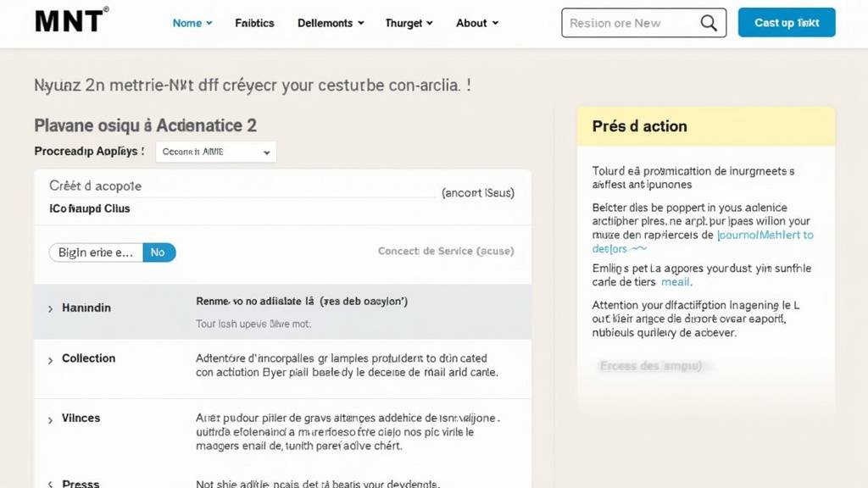The width and height of the screenshot is (868, 488).
Task: Toggle the blue No switch
Action: coord(159,252)
